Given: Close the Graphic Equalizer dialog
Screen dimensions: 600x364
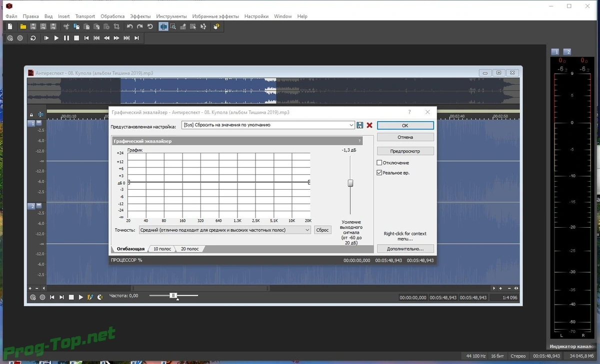Looking at the screenshot, I should click(427, 112).
